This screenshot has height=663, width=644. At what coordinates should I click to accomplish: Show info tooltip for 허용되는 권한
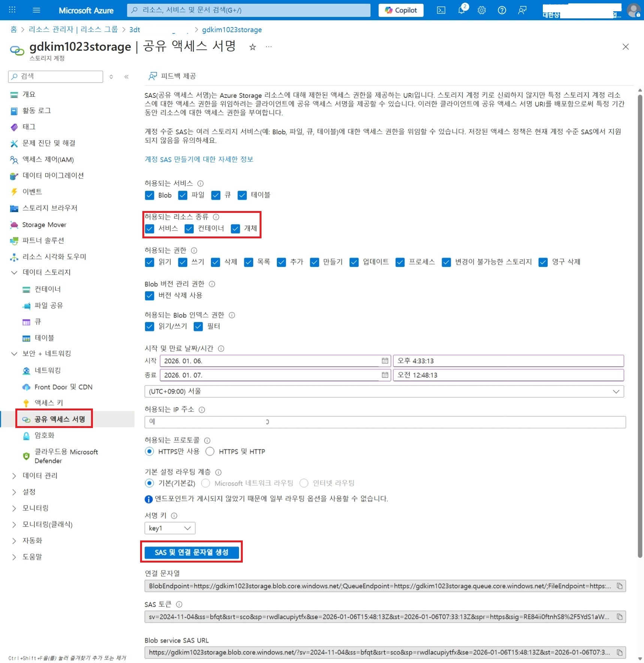point(194,250)
